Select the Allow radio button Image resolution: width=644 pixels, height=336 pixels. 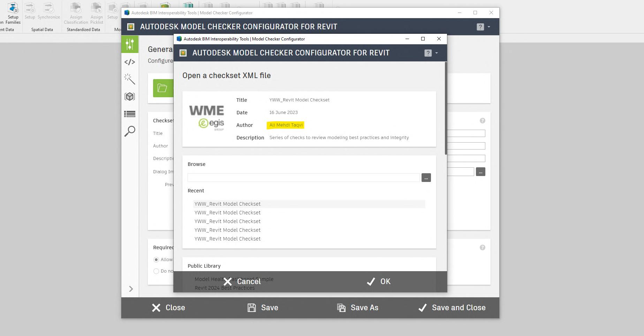click(x=156, y=260)
